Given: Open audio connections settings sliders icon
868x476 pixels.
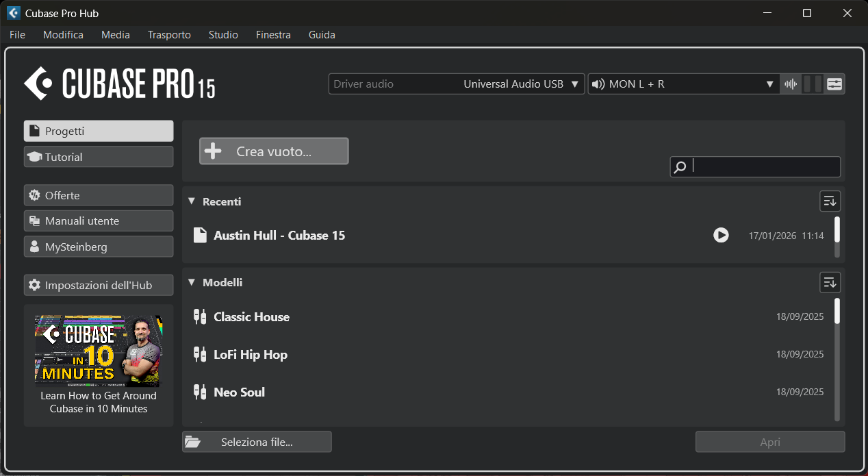Looking at the screenshot, I should point(834,84).
